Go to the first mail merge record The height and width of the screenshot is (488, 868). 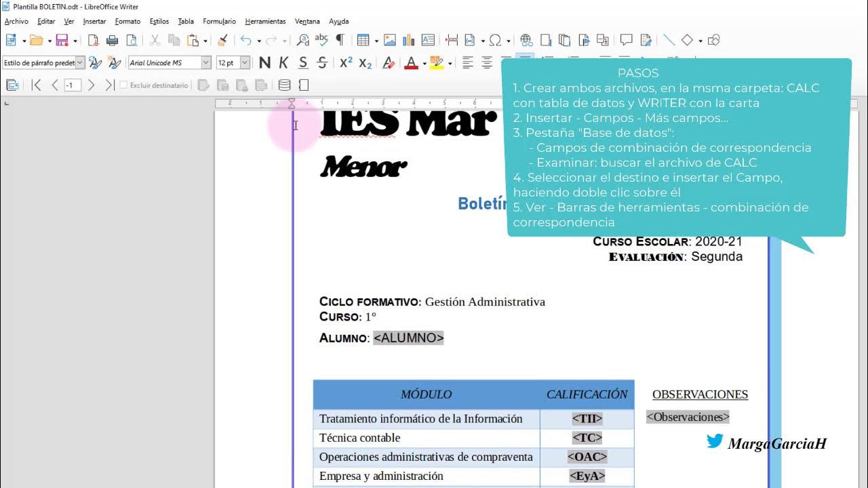point(37,85)
